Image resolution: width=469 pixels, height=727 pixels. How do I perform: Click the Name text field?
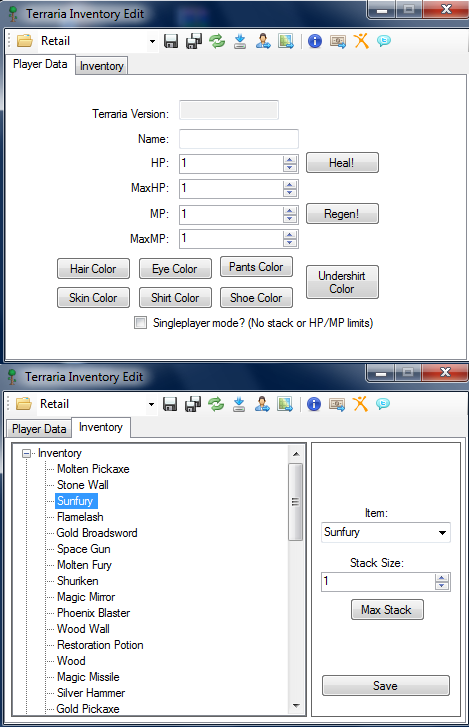[239, 139]
